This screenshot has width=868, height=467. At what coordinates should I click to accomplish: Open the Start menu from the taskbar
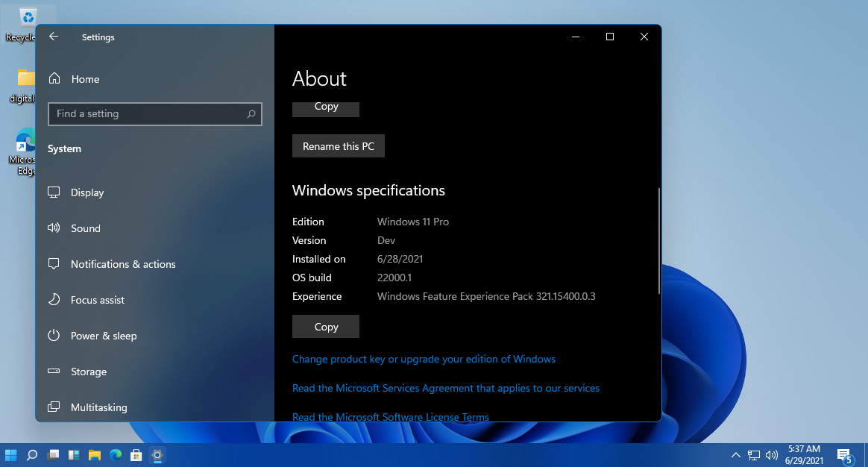pyautogui.click(x=11, y=455)
